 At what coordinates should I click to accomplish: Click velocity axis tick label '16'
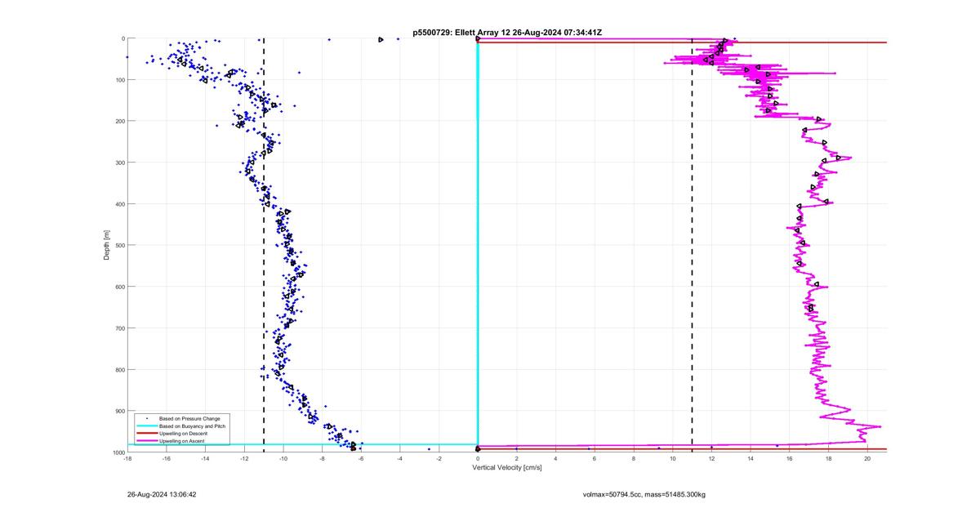point(790,459)
